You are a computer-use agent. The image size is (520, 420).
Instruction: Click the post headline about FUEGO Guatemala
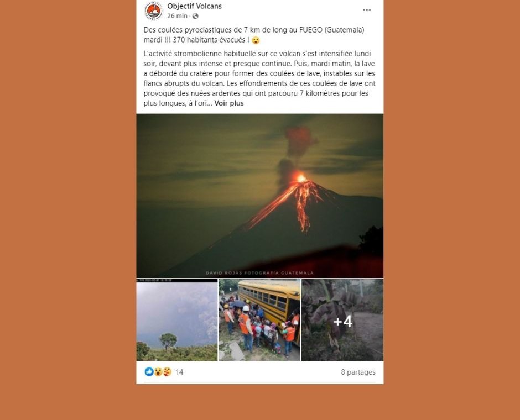pyautogui.click(x=254, y=35)
